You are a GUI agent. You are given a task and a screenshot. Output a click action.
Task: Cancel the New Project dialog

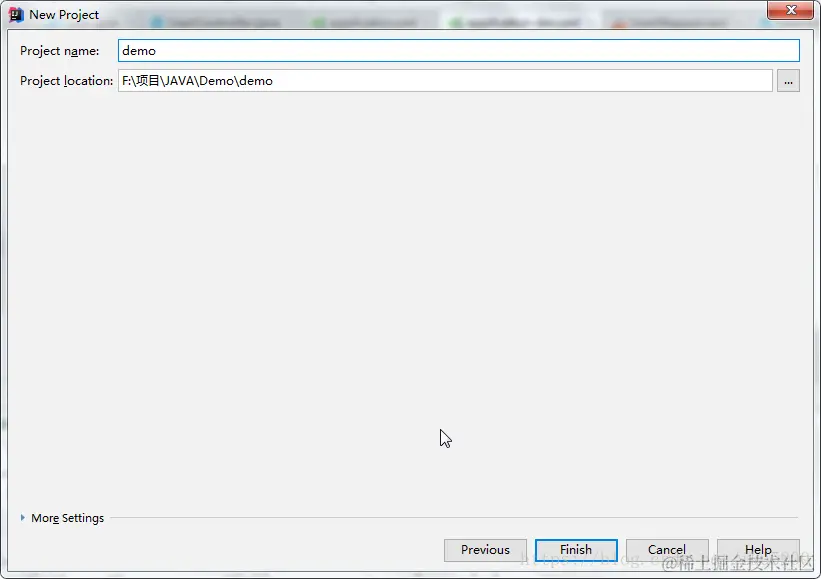[667, 550]
